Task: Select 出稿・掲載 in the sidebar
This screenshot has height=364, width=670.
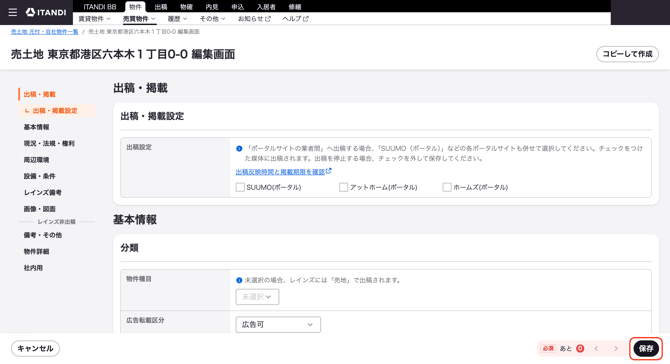Action: click(x=40, y=94)
